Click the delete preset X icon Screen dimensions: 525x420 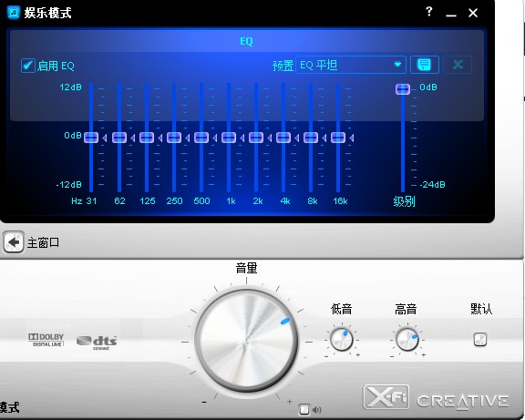(x=458, y=65)
